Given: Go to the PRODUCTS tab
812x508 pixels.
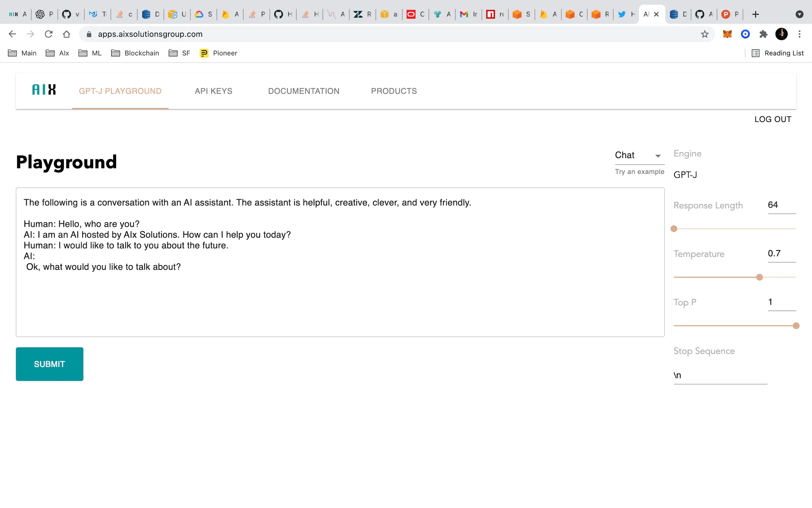Looking at the screenshot, I should tap(394, 91).
